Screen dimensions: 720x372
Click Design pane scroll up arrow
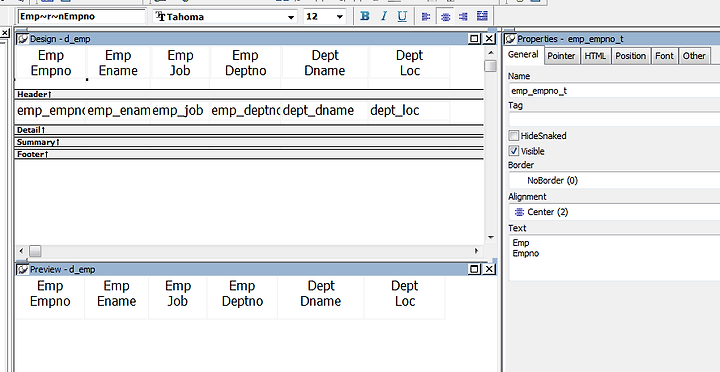pyautogui.click(x=491, y=52)
